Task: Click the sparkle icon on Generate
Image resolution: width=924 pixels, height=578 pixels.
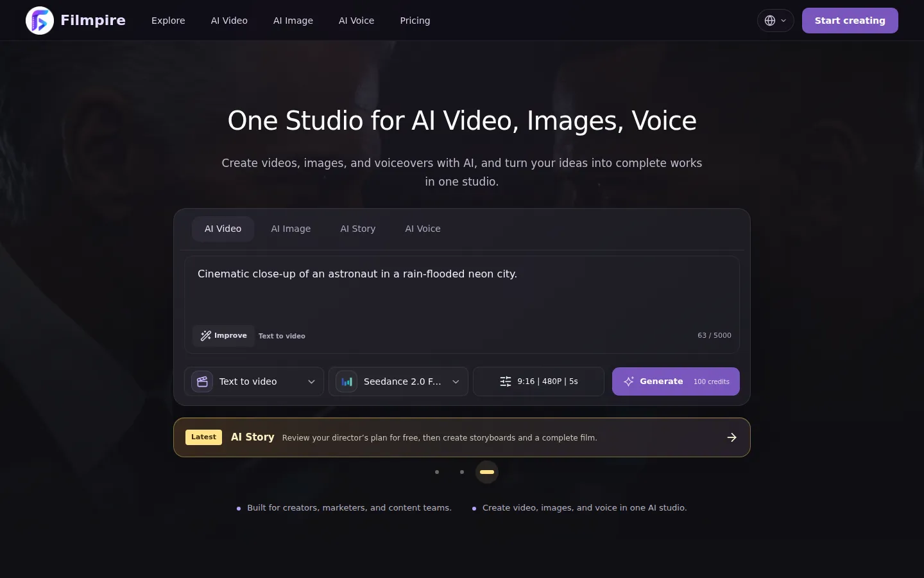Action: 629,381
